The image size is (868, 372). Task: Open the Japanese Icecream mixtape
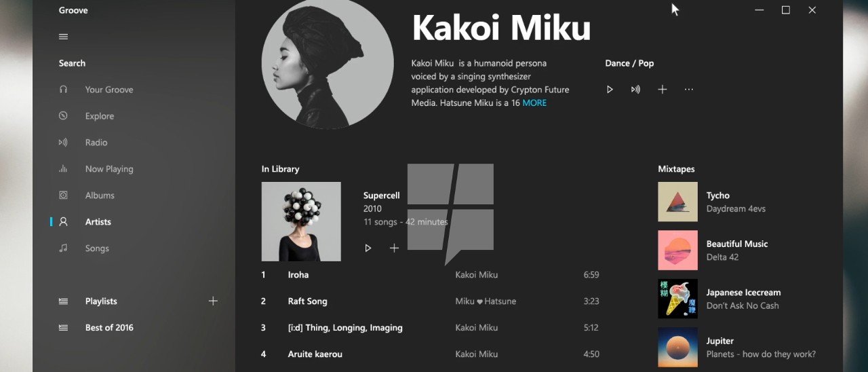744,299
